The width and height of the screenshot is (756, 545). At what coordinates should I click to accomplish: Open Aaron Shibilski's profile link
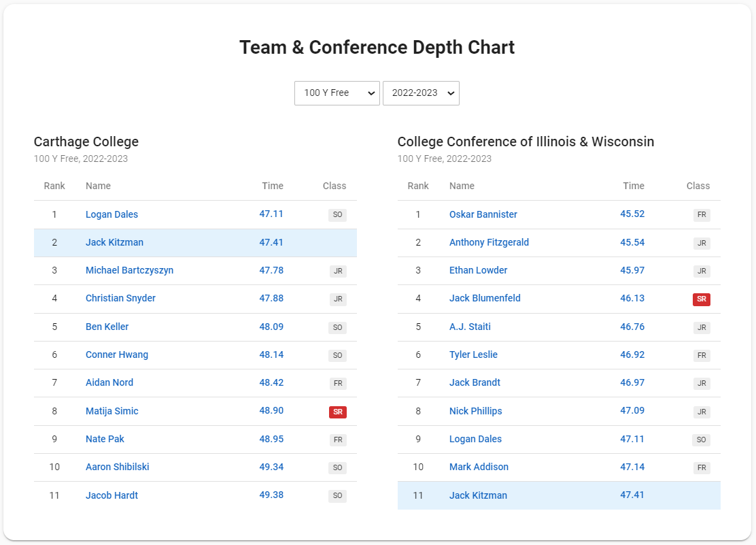click(117, 467)
